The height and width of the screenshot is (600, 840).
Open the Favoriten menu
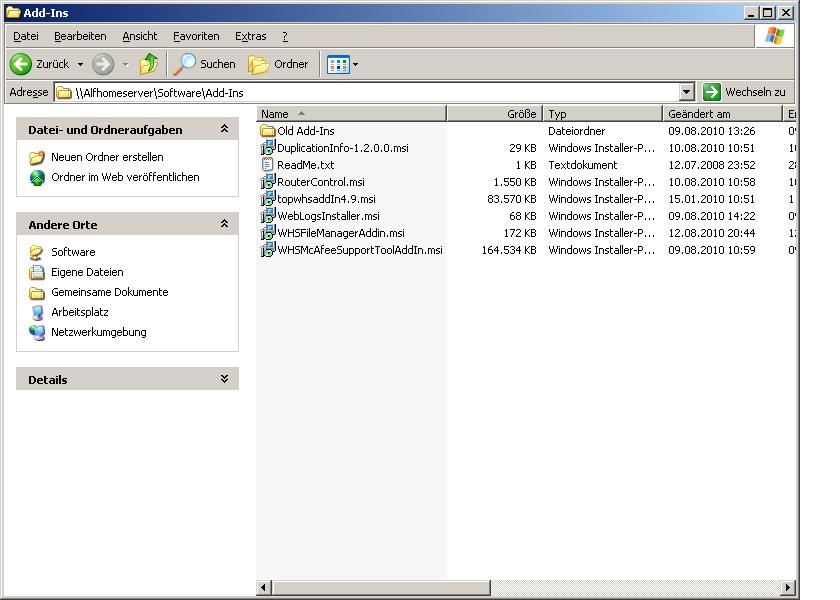pos(196,36)
